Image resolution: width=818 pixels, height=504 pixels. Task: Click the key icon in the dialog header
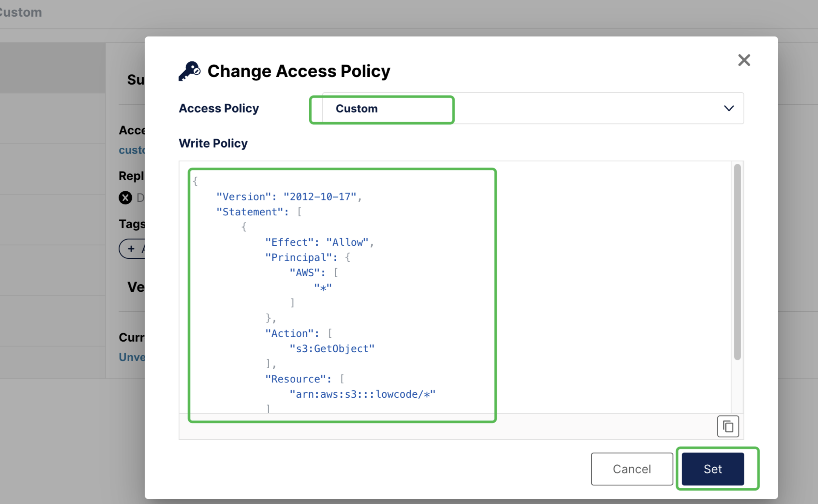pos(189,70)
